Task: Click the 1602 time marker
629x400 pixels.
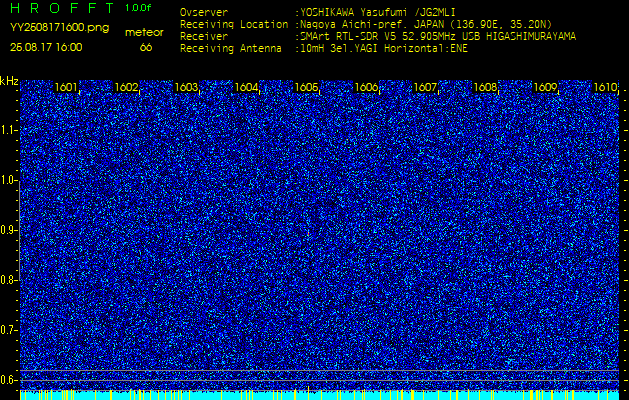Action: (x=126, y=87)
